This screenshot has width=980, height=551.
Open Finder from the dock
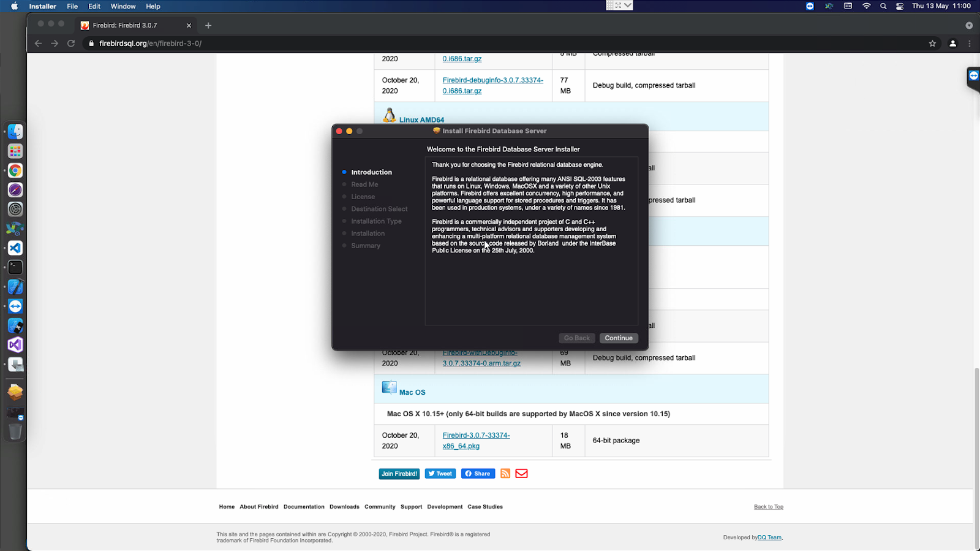[15, 131]
